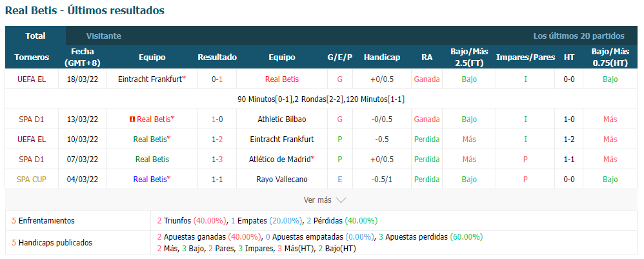Click the red card icon beside Real Betis
644x259 pixels.
coord(132,119)
